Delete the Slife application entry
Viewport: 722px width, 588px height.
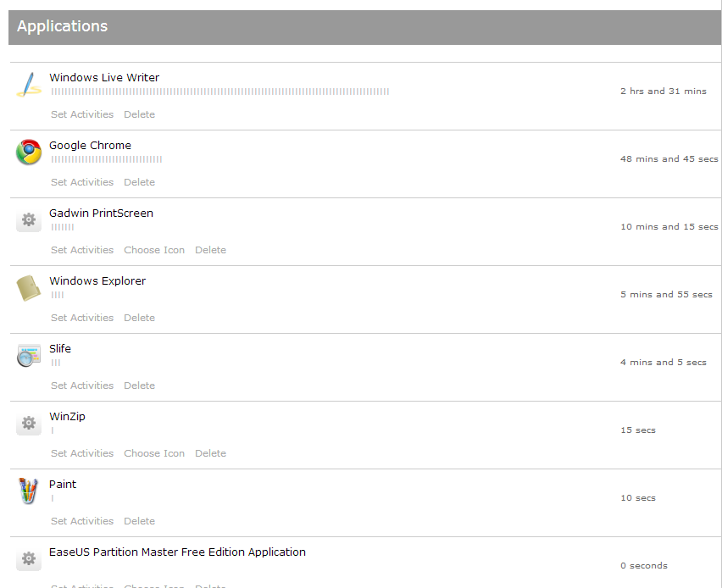pos(139,386)
